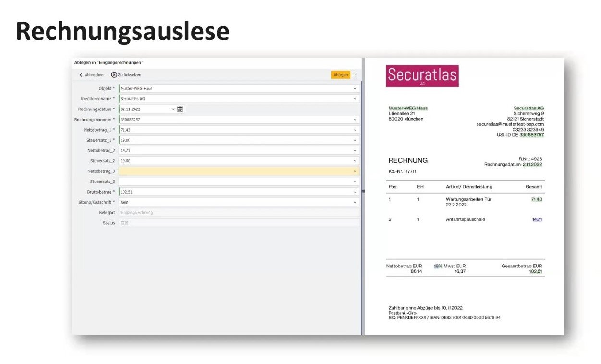The height and width of the screenshot is (364, 601).
Task: Click the USt-ID number 330683757 on the invoice
Action: point(532,135)
